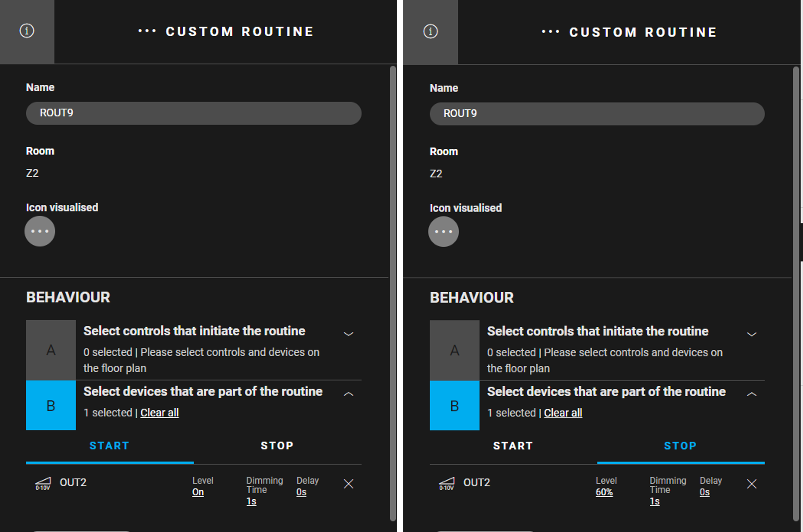Change the icon visualised in right panel
The image size is (803, 532).
(443, 231)
